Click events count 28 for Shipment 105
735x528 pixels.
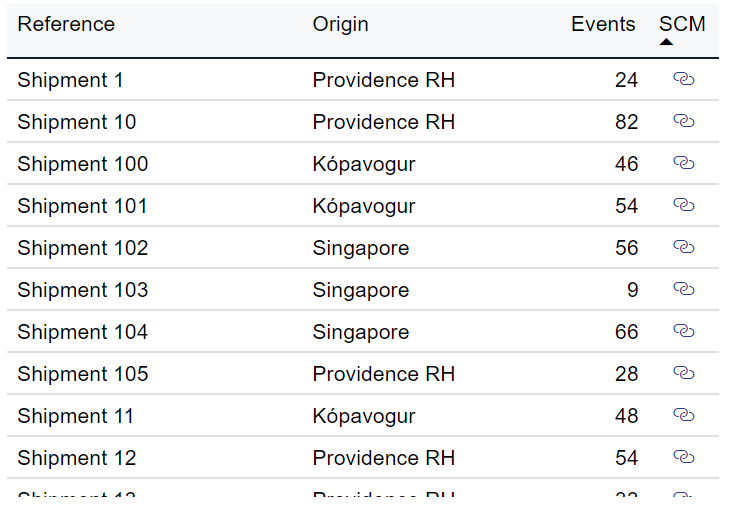[x=626, y=374]
